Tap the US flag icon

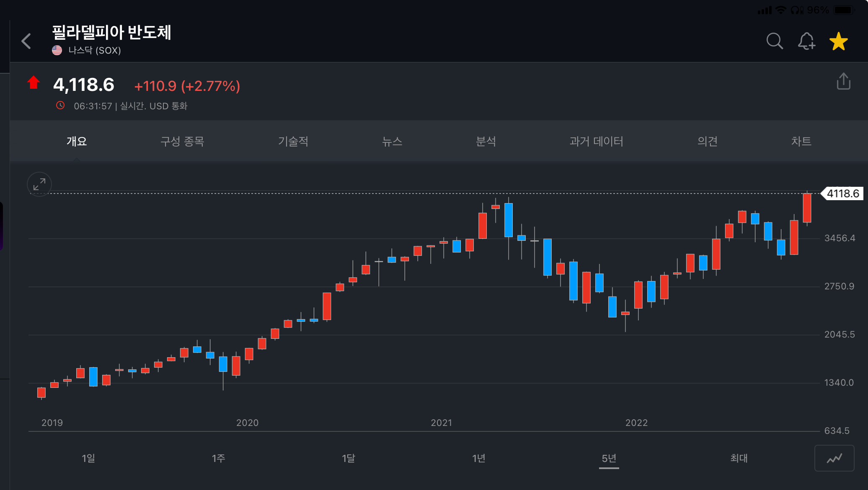pos(57,50)
